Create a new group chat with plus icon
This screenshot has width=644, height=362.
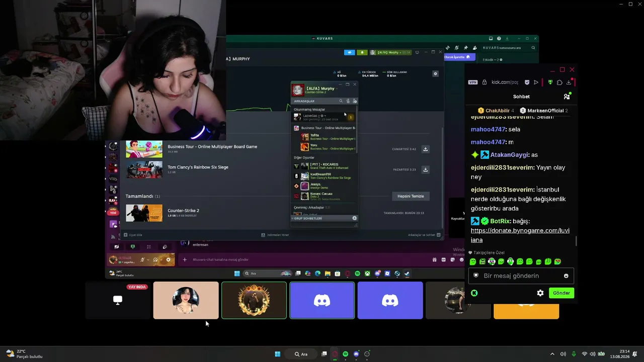354,218
